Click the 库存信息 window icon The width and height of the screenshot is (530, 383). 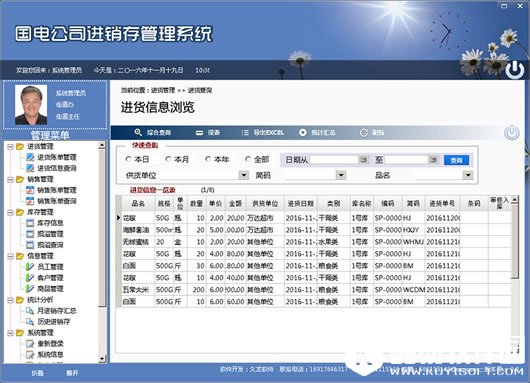pyautogui.click(x=30, y=223)
